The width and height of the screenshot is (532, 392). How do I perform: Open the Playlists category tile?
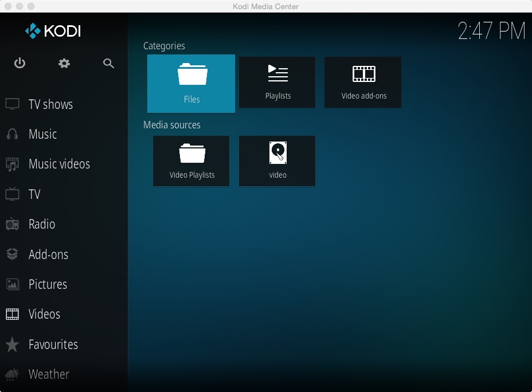pyautogui.click(x=277, y=82)
